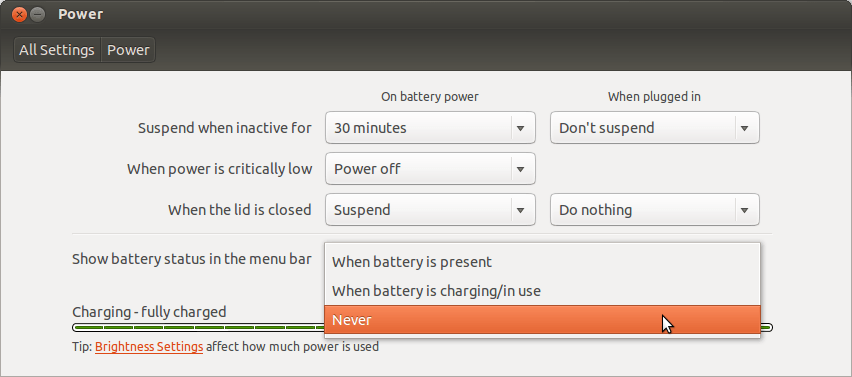Click the When plugged in heading

[654, 97]
